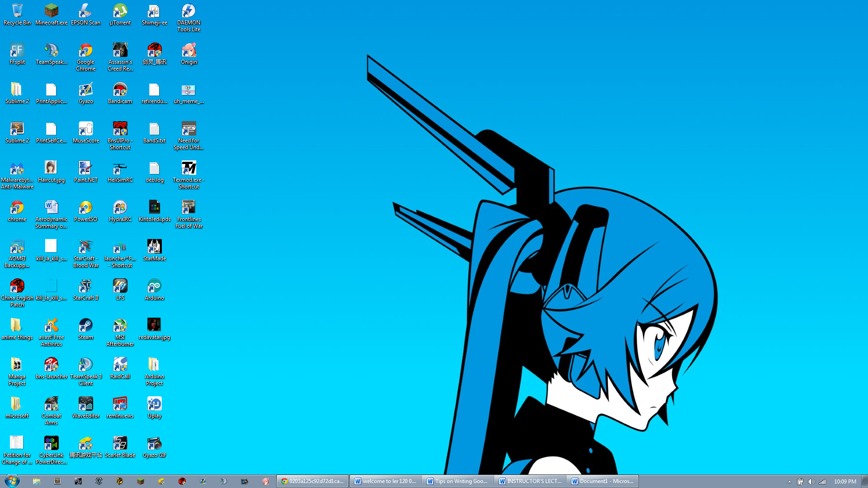The width and height of the screenshot is (868, 488).
Task: Select the Bandicam desktop icon
Action: coord(120,93)
